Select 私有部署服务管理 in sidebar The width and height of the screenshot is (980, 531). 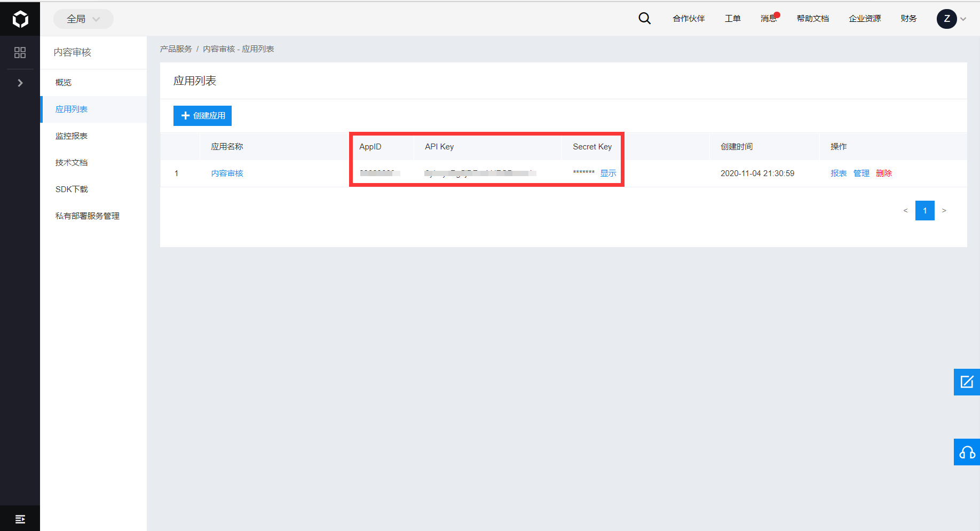tap(93, 216)
